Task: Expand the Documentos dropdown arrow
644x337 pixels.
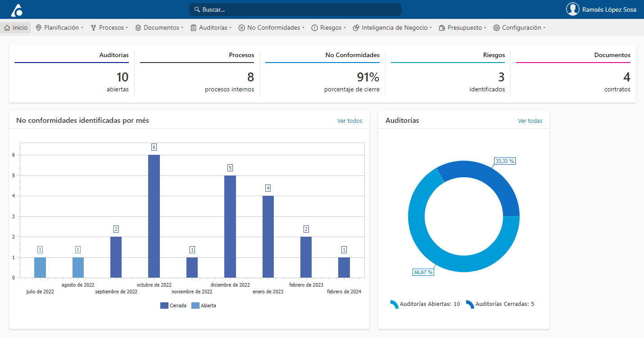Action: 182,28
